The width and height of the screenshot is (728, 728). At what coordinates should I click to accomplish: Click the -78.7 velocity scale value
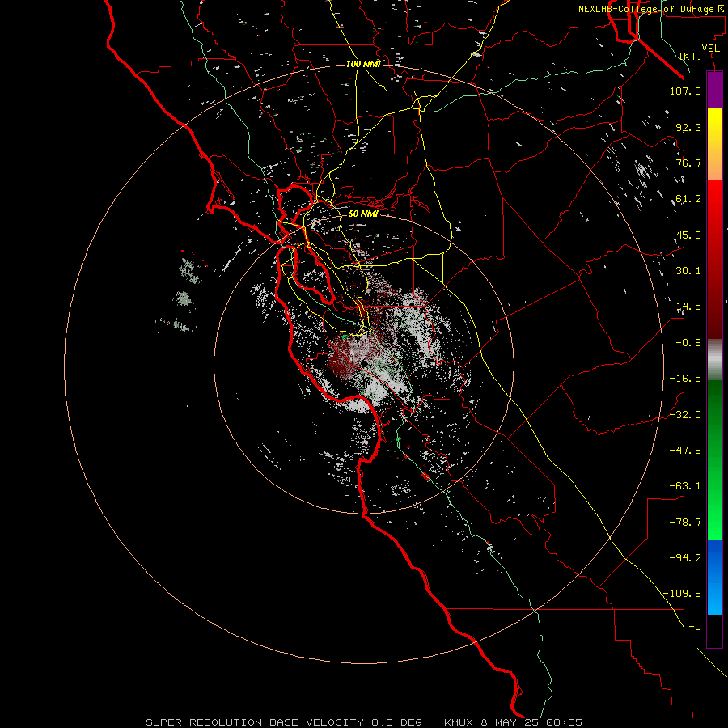tap(685, 523)
